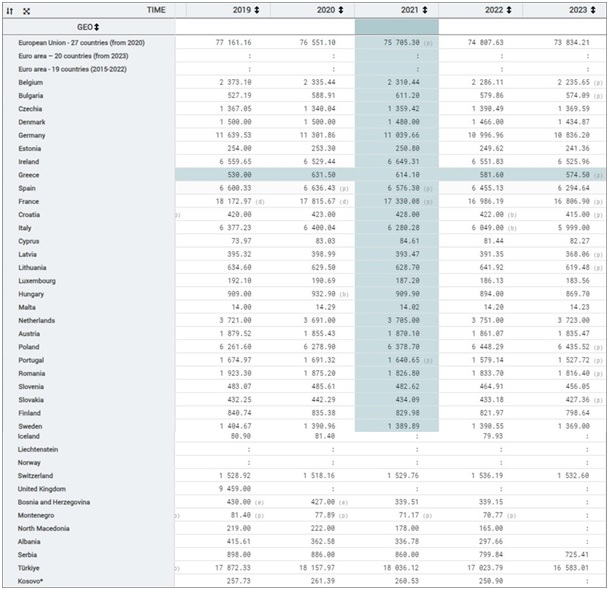609x590 pixels.
Task: Sort by the 2020 column arrows
Action: [342, 9]
